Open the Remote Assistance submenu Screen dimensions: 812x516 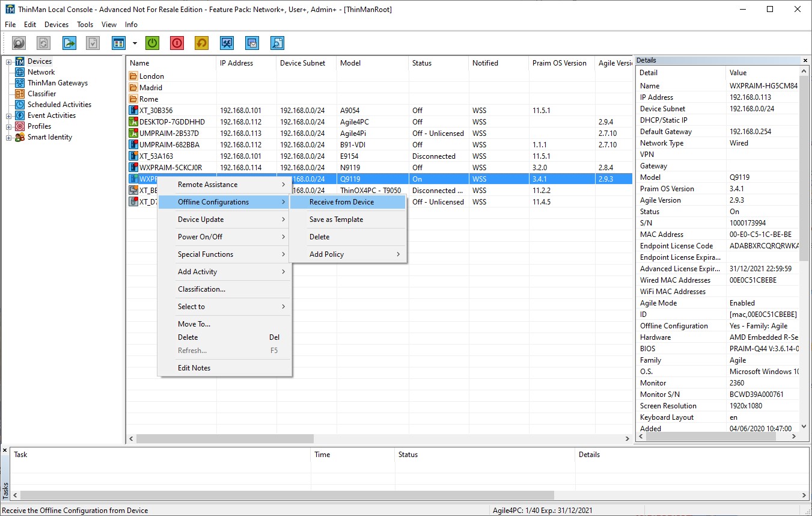(225, 185)
